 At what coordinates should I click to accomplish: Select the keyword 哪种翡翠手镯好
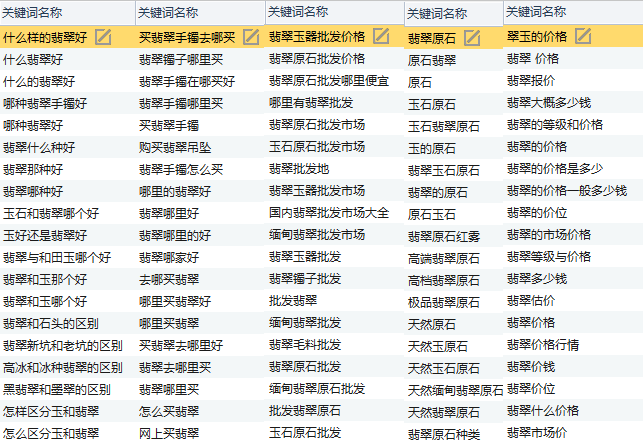point(45,103)
